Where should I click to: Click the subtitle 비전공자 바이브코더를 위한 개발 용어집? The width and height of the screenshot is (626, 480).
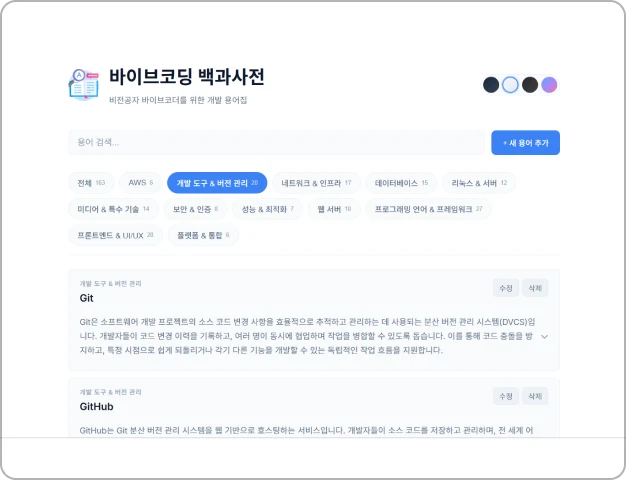(x=178, y=100)
